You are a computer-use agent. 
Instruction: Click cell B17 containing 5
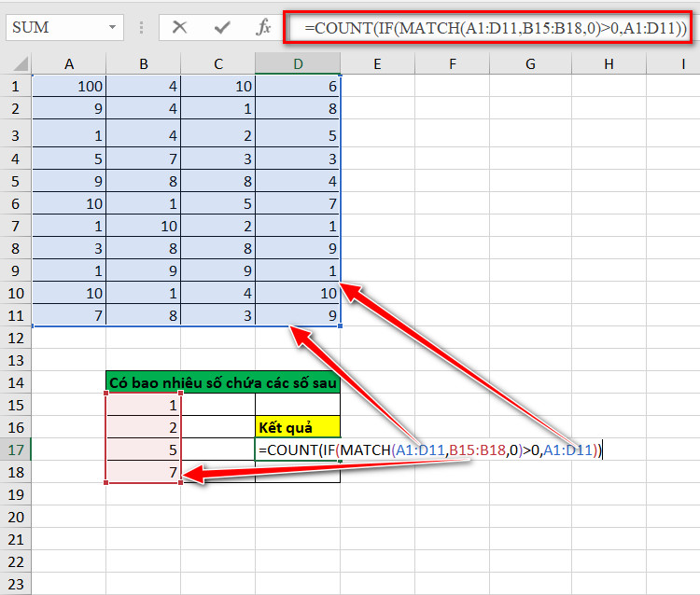pos(144,450)
